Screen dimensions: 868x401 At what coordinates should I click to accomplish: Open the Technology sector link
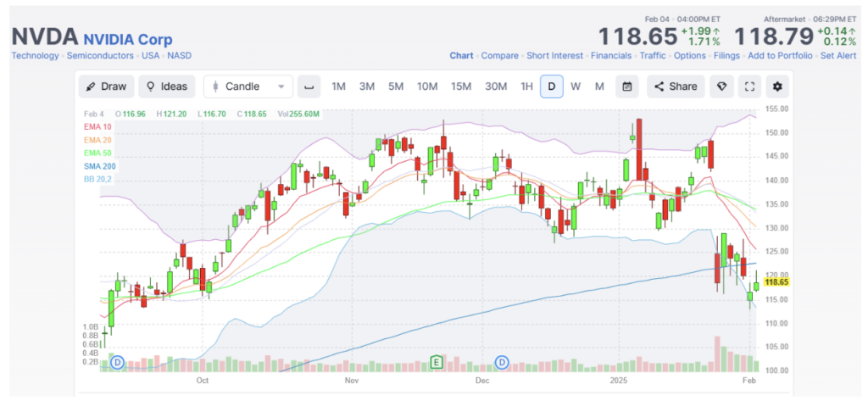tap(35, 55)
